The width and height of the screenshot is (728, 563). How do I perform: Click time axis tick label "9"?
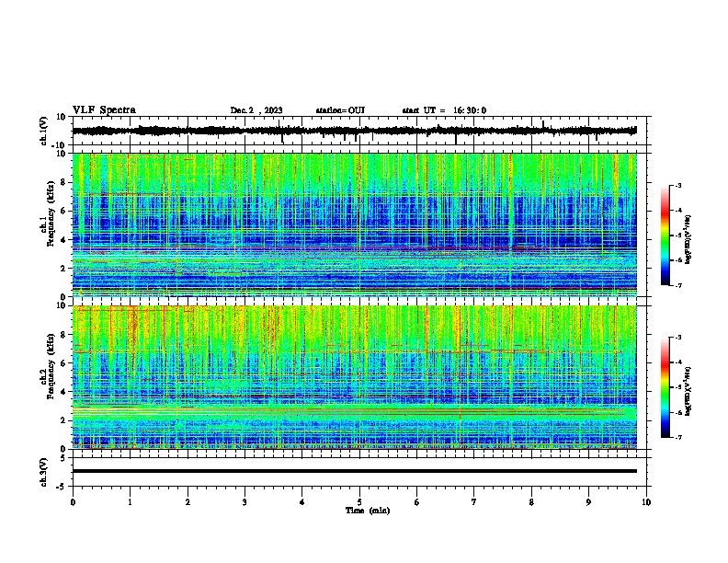(588, 502)
